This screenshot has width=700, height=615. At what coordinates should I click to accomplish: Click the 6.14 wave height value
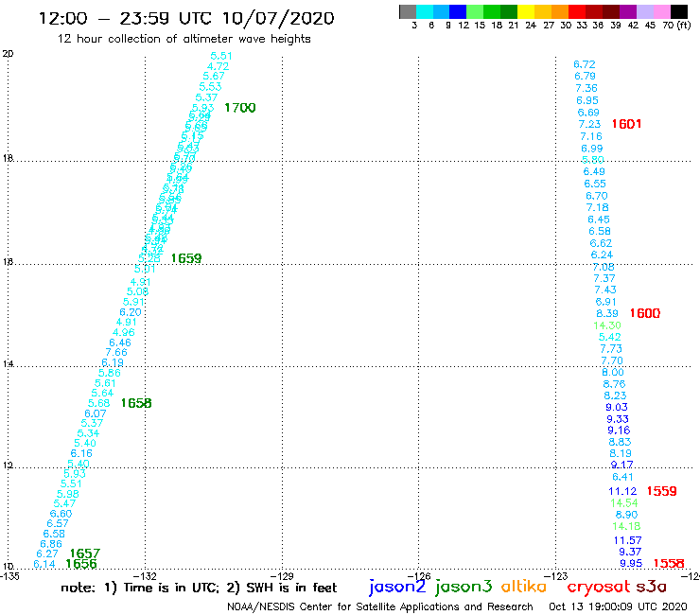coord(44,564)
